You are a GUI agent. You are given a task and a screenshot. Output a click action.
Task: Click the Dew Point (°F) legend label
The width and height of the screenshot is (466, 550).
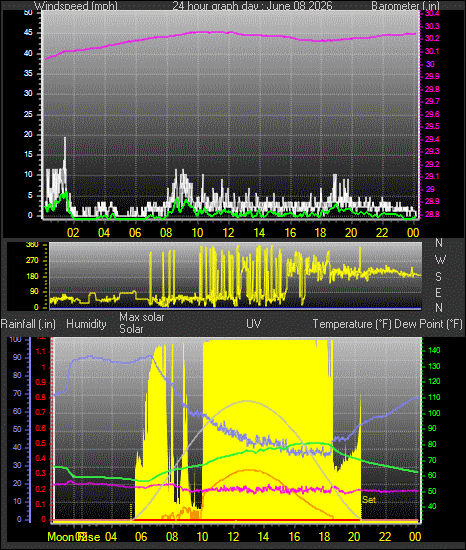428,324
